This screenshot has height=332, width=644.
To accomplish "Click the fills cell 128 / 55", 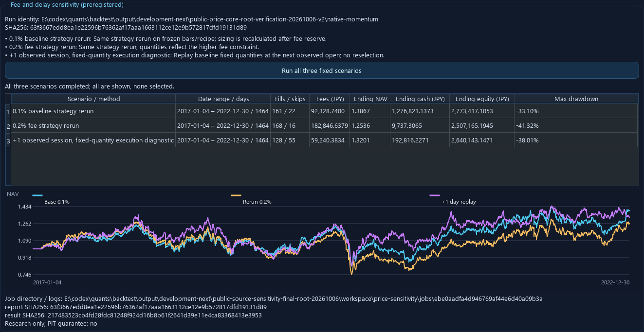I will [290, 140].
